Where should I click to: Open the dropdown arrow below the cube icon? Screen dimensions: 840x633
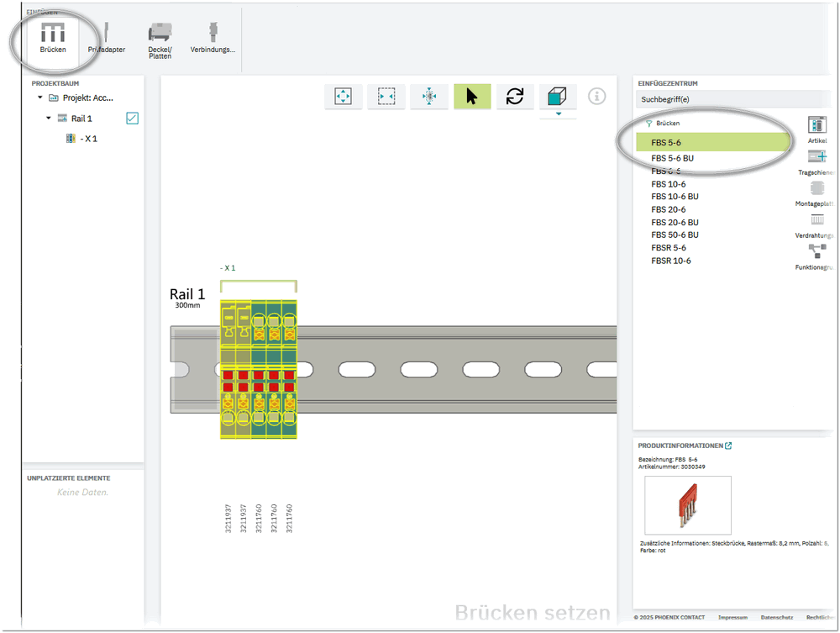pyautogui.click(x=559, y=114)
